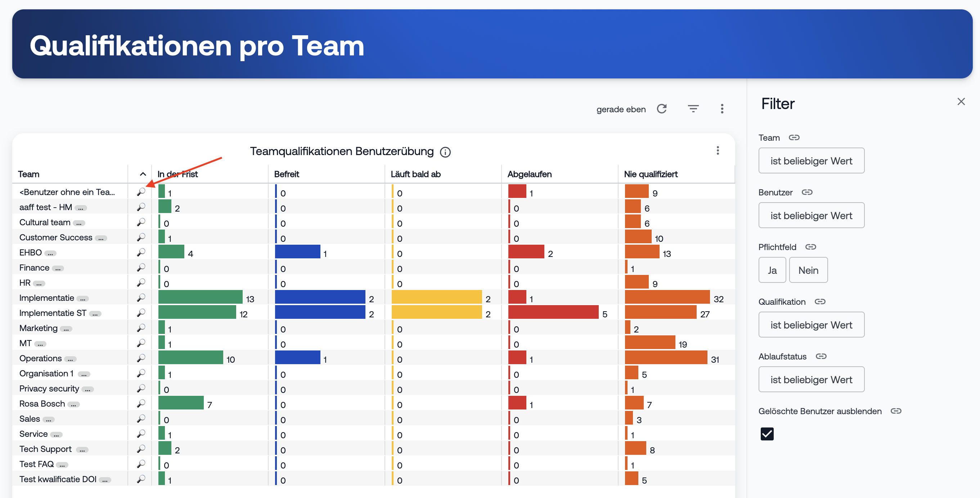Click info icon next to Teamqualifikationen Benutzerübung
The height and width of the screenshot is (498, 980).
click(445, 152)
